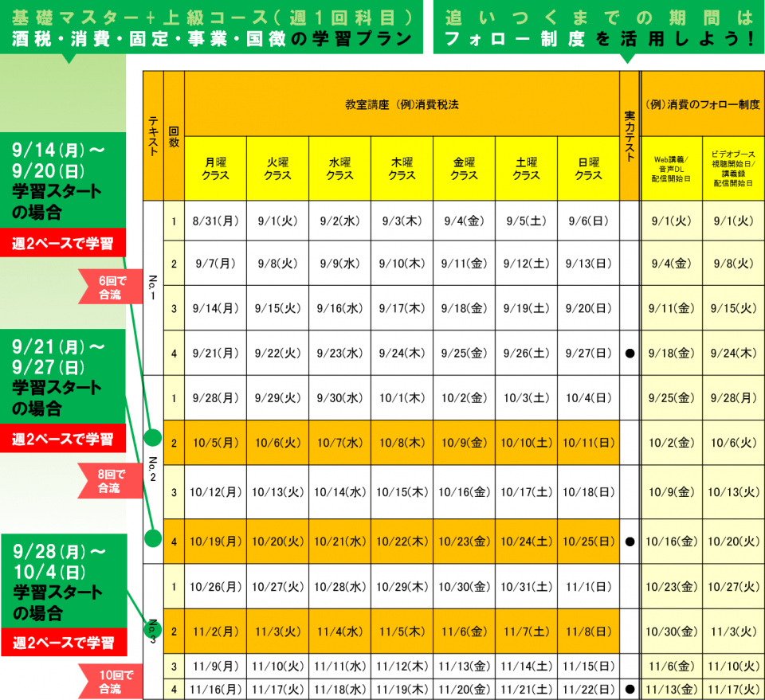The image size is (765, 700).
Task: Click the 11/13(金) cell in the Web講義 column
Action: (671, 689)
